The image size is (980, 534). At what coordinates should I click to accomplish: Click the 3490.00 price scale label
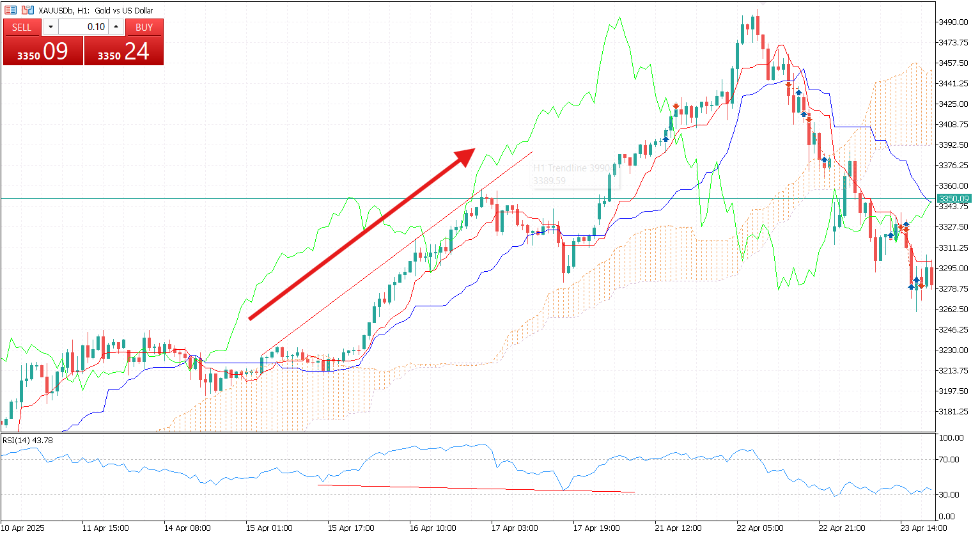click(953, 22)
